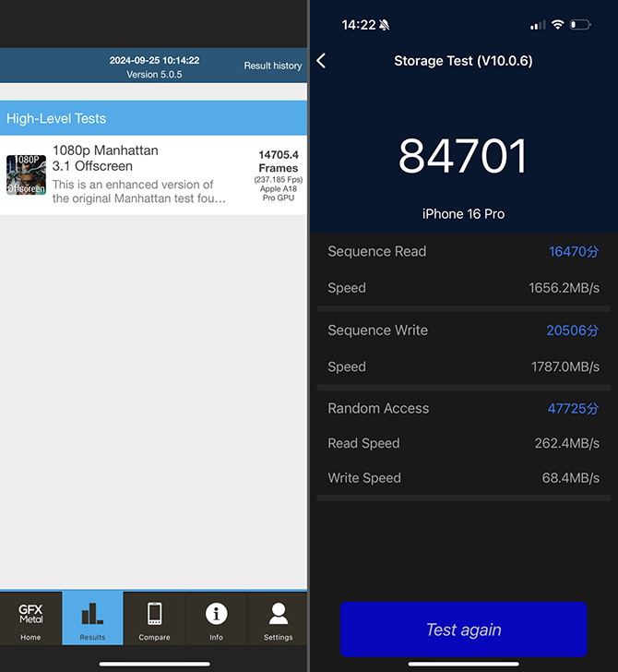Image resolution: width=618 pixels, height=672 pixels.
Task: Click the 2024-09-25 10:14:22 timestamp
Action: pyautogui.click(x=154, y=60)
